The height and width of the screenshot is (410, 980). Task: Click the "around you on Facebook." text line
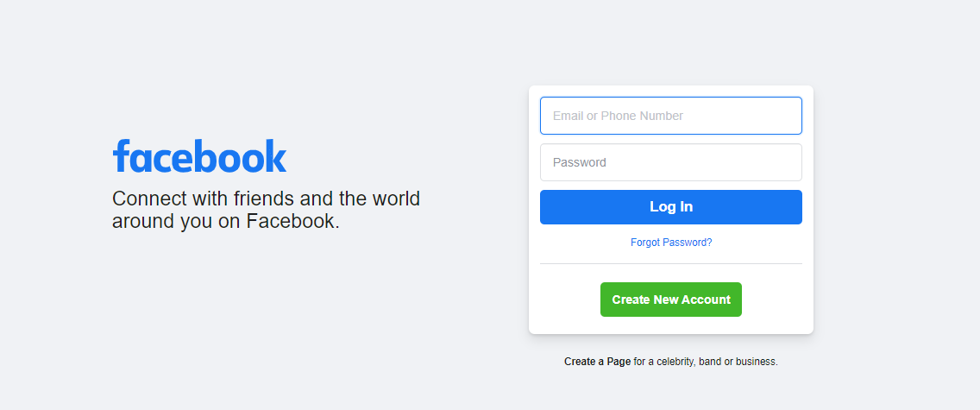coord(226,221)
